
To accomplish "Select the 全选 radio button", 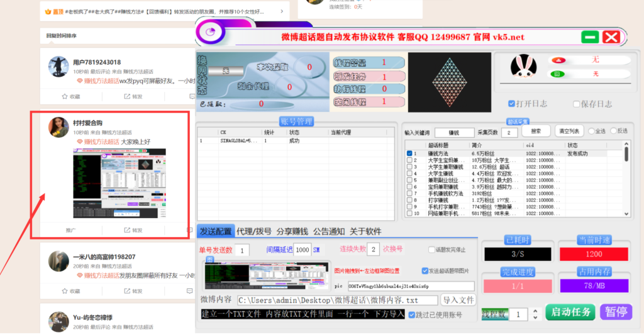I will (x=592, y=131).
